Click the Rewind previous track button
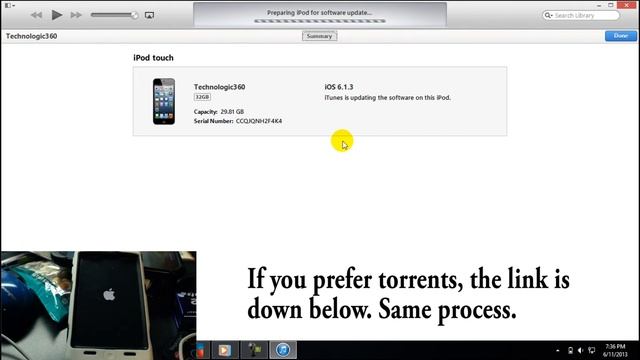 point(36,15)
